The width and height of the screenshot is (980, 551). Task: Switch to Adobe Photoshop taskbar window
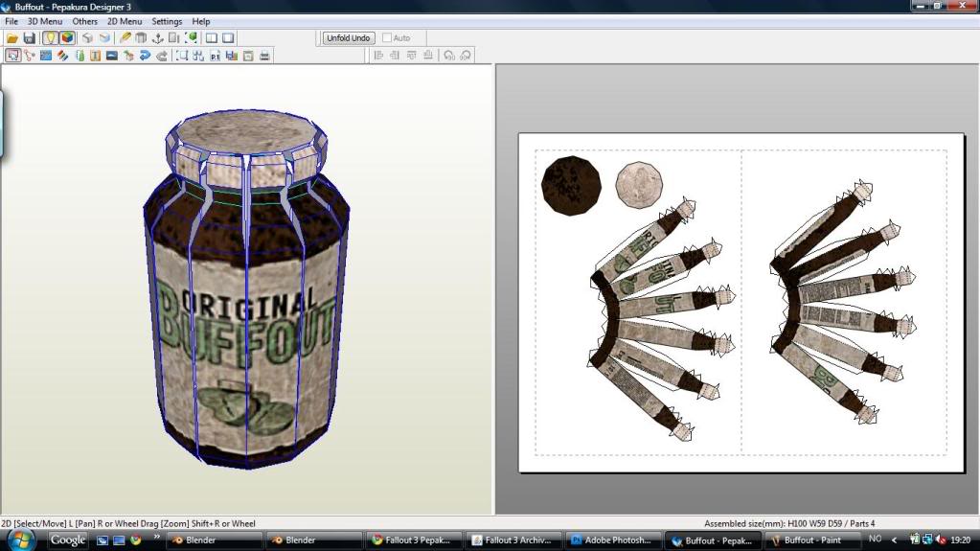tap(614, 540)
